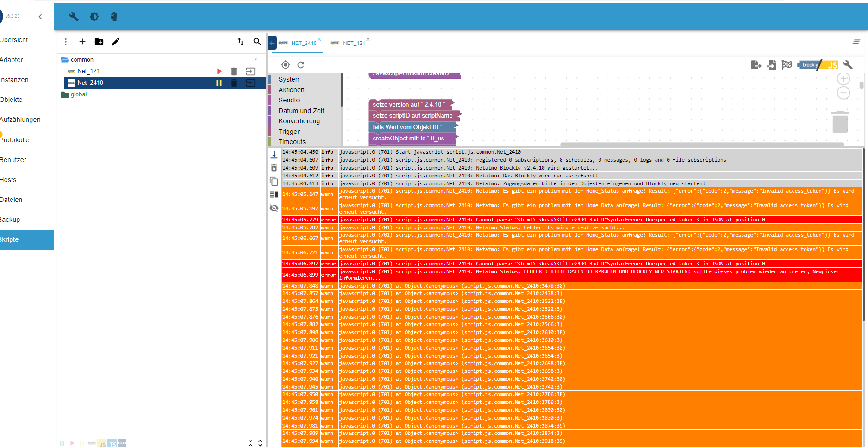The image size is (868, 447).
Task: Close the NET_121 tab
Action: tap(368, 39)
